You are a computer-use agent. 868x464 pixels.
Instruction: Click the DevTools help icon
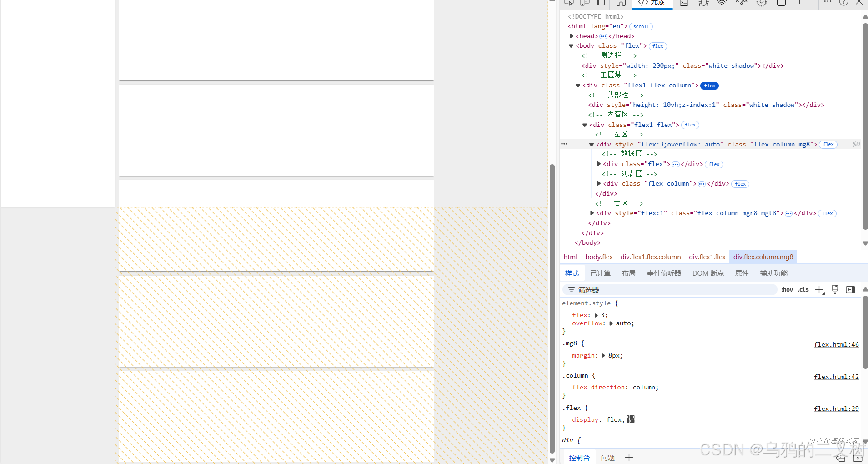tap(844, 3)
